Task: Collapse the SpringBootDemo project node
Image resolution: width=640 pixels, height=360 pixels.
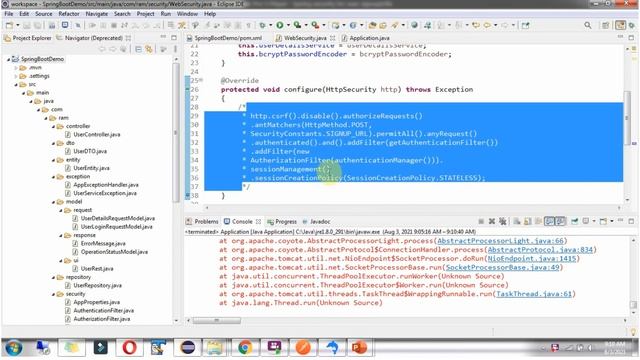Action: pos(9,59)
